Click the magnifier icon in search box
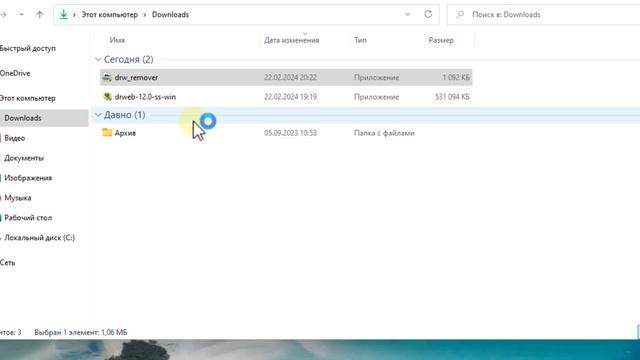This screenshot has width=640, height=360. [x=460, y=15]
